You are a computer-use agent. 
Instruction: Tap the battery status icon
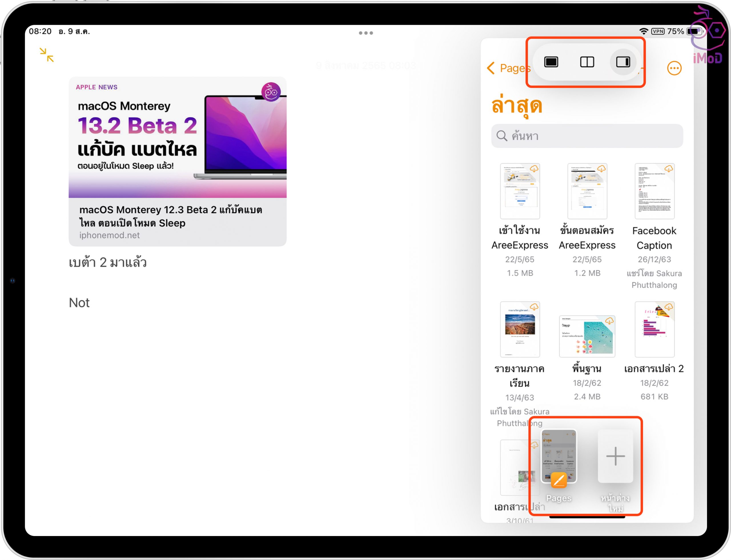[x=694, y=31]
